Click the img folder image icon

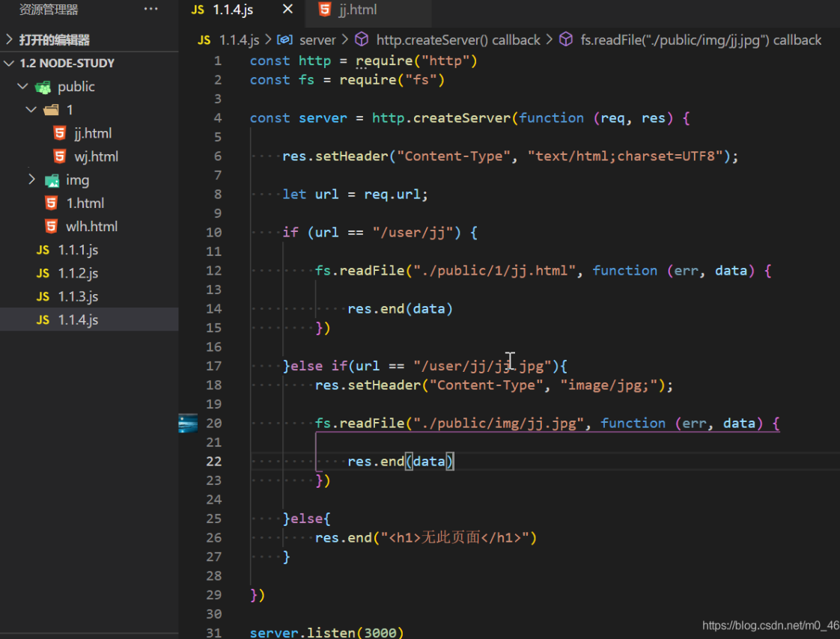point(52,180)
